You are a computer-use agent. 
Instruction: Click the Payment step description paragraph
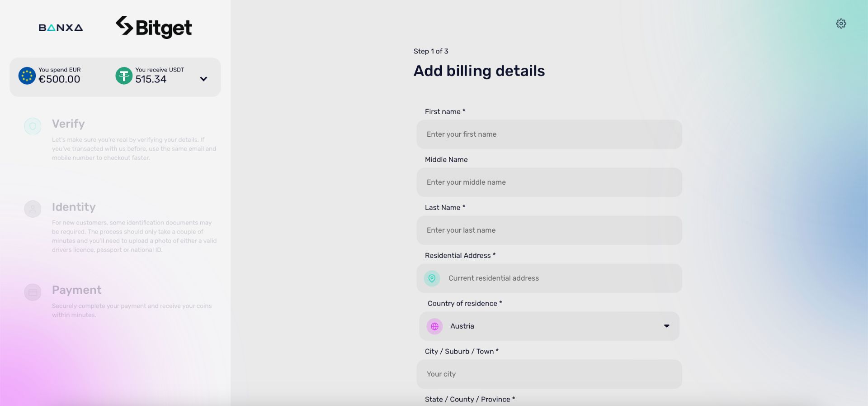(132, 310)
